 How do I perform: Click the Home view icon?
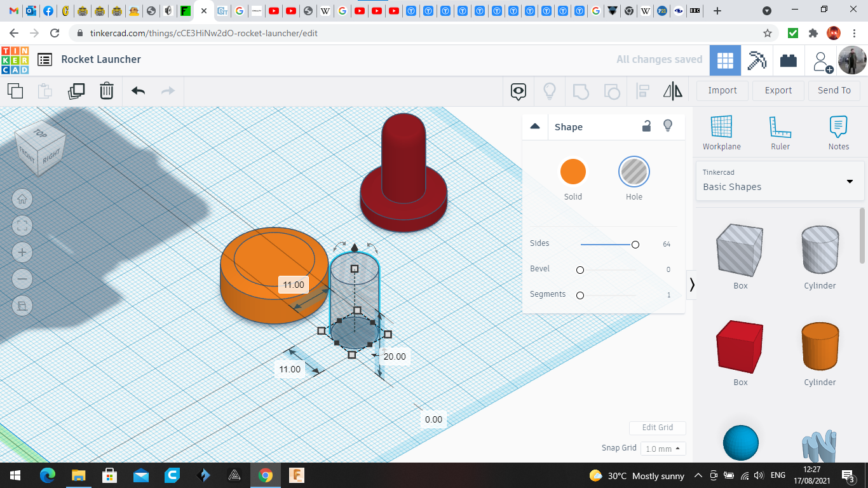pyautogui.click(x=22, y=199)
